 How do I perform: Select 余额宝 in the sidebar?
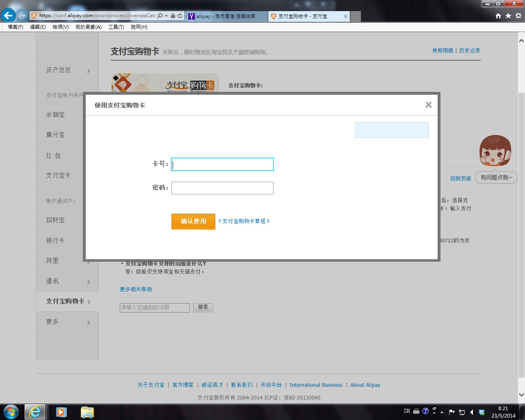[55, 115]
